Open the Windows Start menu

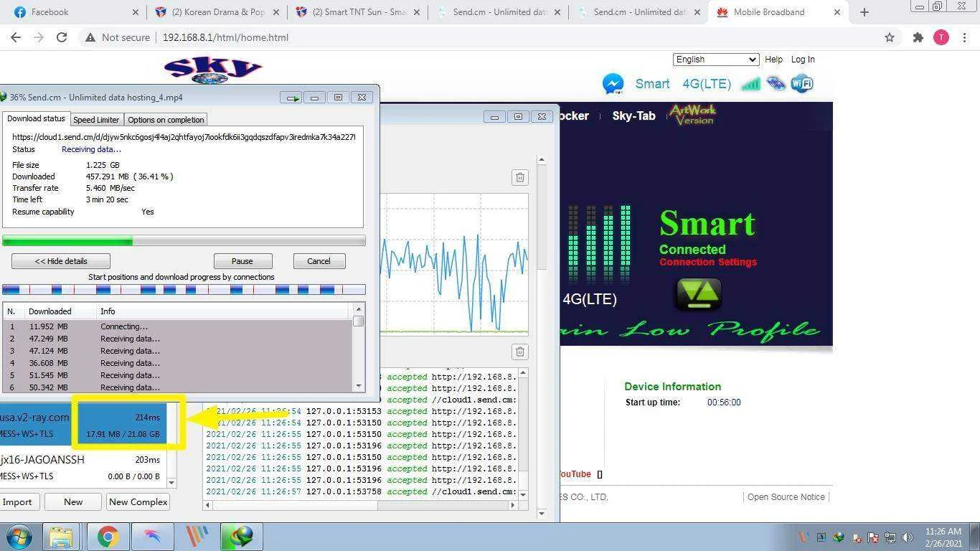[19, 537]
